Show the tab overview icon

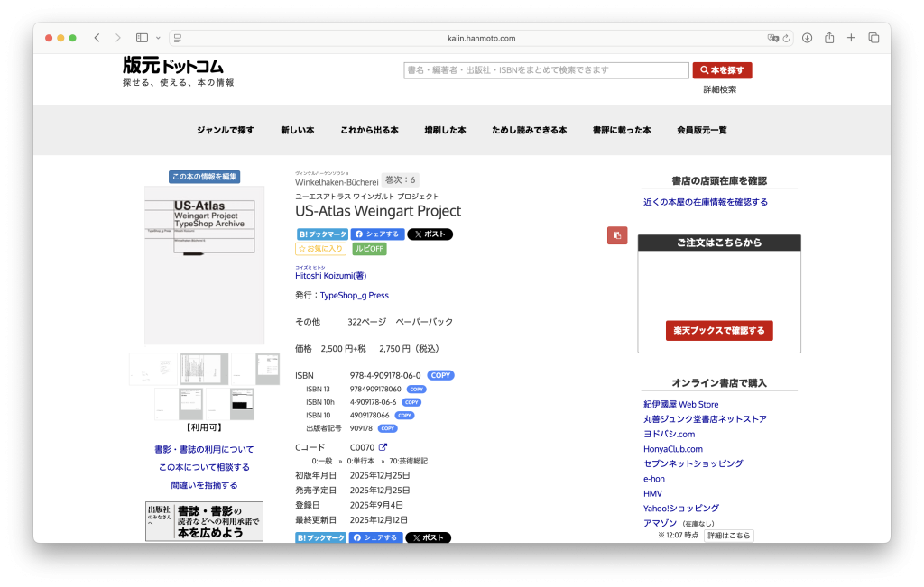click(873, 38)
